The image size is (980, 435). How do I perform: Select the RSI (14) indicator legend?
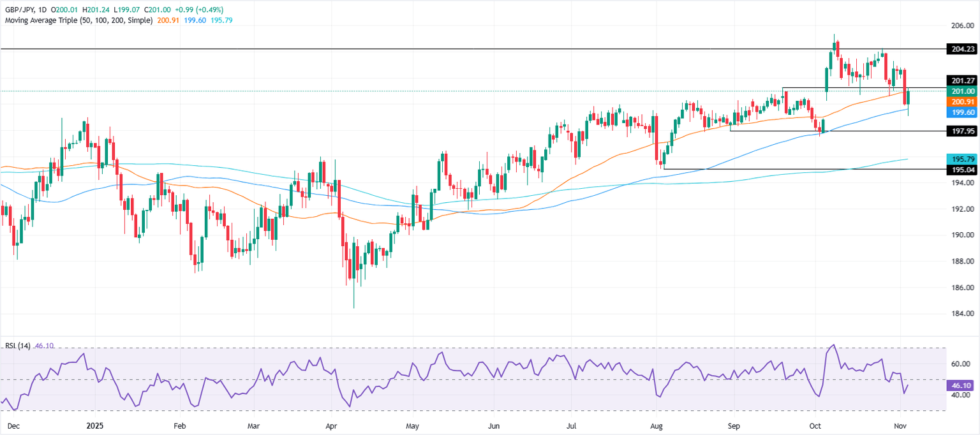[x=20, y=345]
